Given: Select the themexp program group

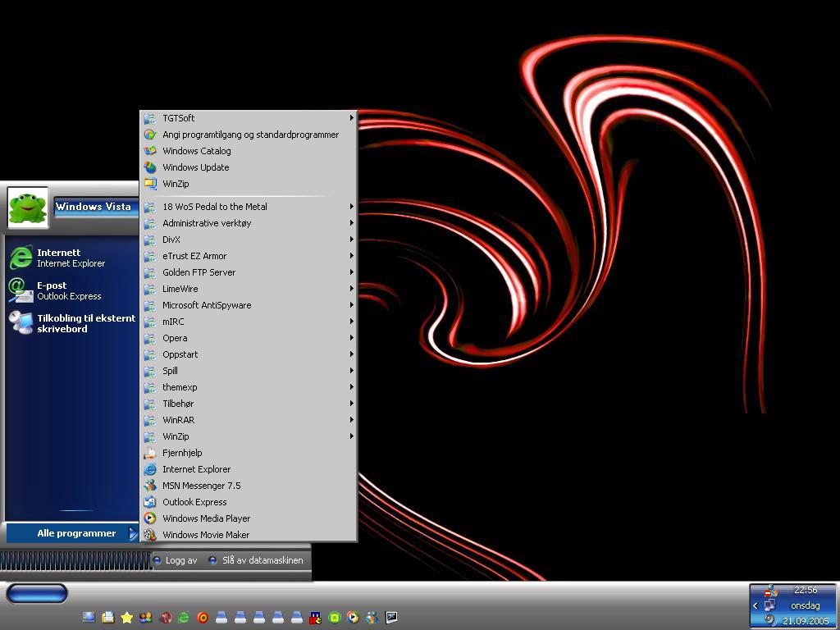Looking at the screenshot, I should [x=248, y=387].
